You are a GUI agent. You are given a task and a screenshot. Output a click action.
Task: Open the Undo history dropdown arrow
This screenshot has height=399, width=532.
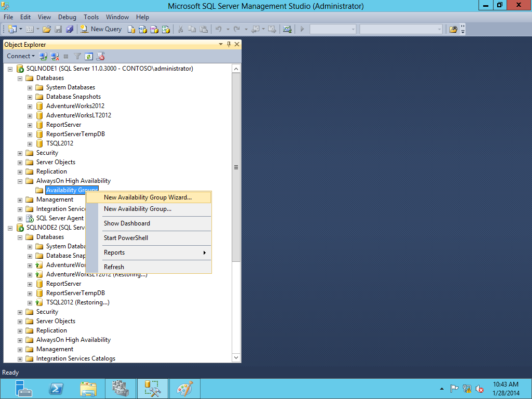point(228,29)
